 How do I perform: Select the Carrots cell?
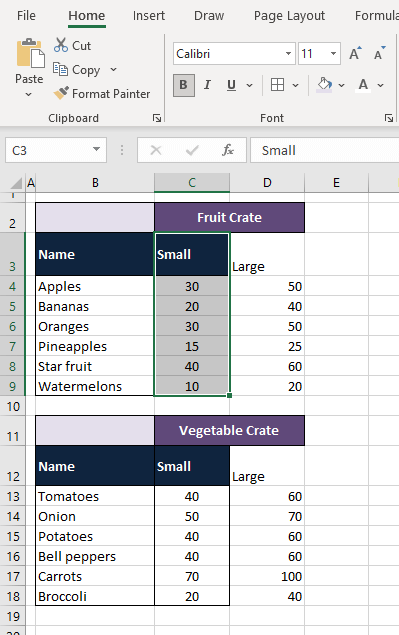click(x=95, y=576)
